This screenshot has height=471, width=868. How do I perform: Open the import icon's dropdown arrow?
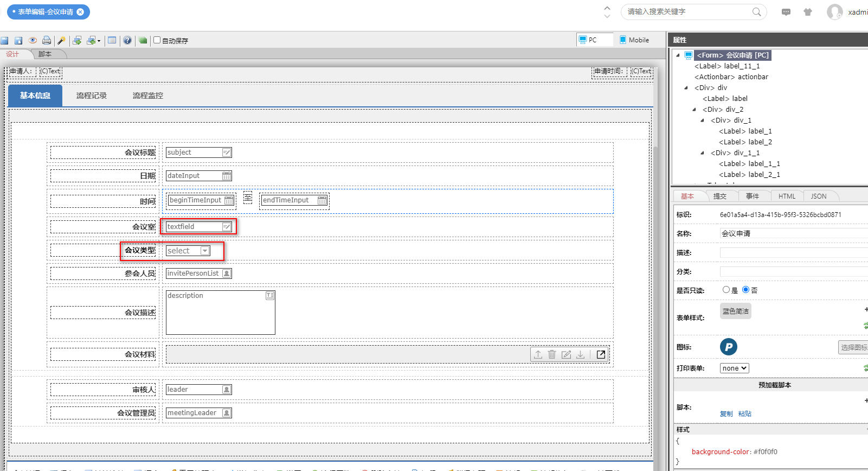pos(99,41)
